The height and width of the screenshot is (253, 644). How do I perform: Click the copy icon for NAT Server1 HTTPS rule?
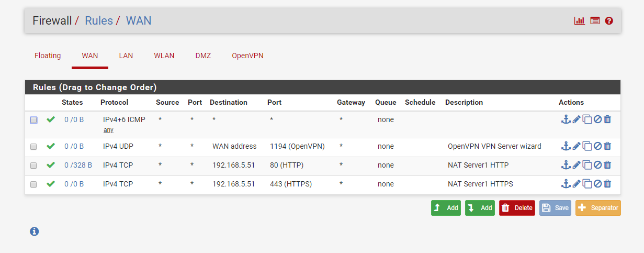pyautogui.click(x=587, y=184)
